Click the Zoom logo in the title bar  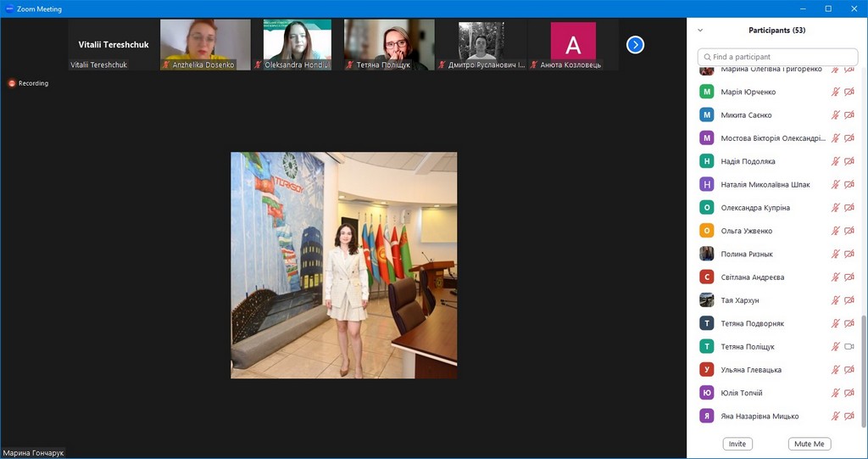[8, 8]
